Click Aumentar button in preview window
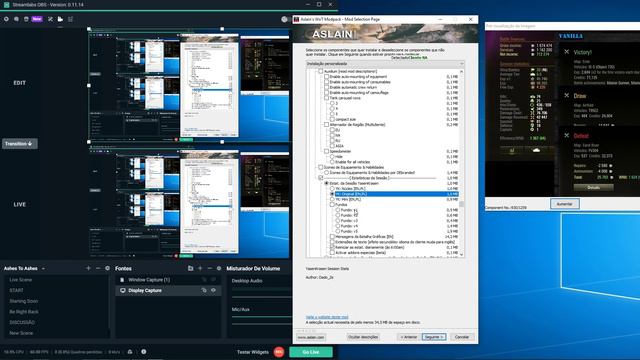This screenshot has width=640, height=360. point(564,204)
